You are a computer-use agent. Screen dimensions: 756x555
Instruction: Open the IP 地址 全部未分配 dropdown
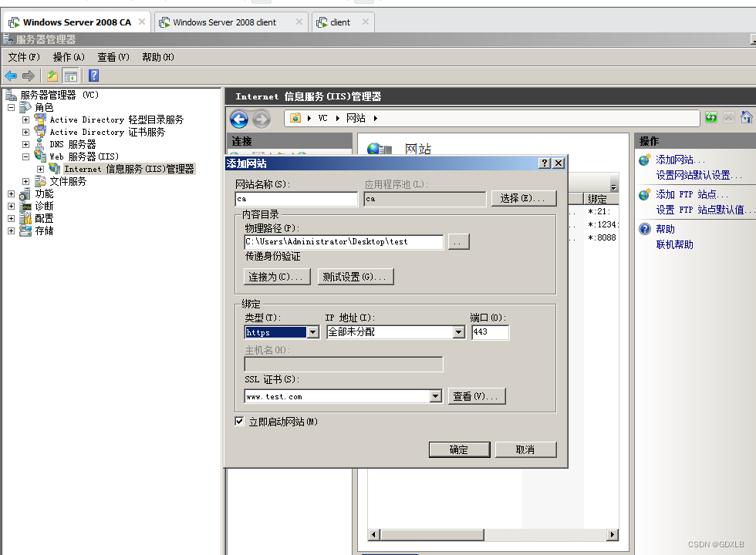[x=458, y=332]
